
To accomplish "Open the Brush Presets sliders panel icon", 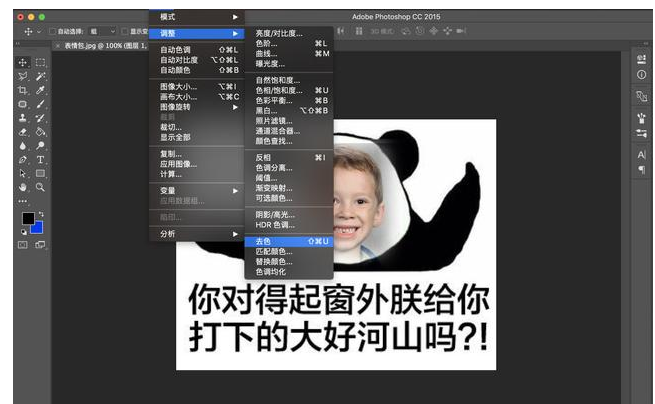I will click(x=641, y=134).
